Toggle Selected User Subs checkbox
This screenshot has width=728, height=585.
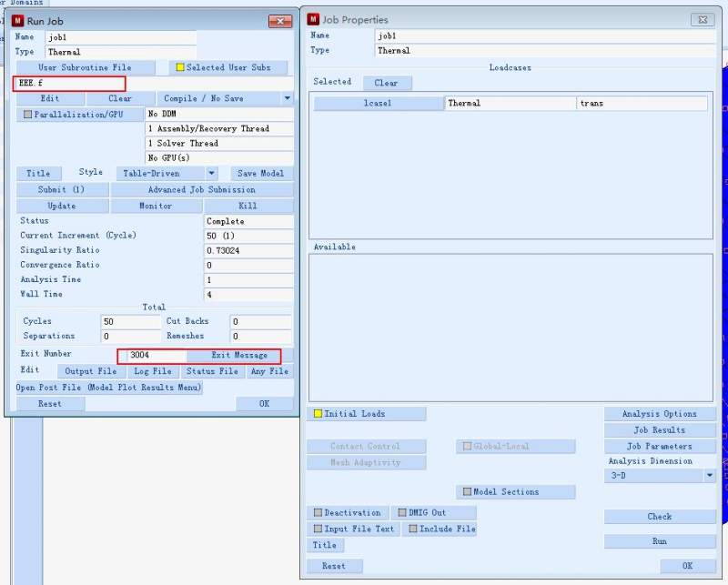pyautogui.click(x=179, y=67)
